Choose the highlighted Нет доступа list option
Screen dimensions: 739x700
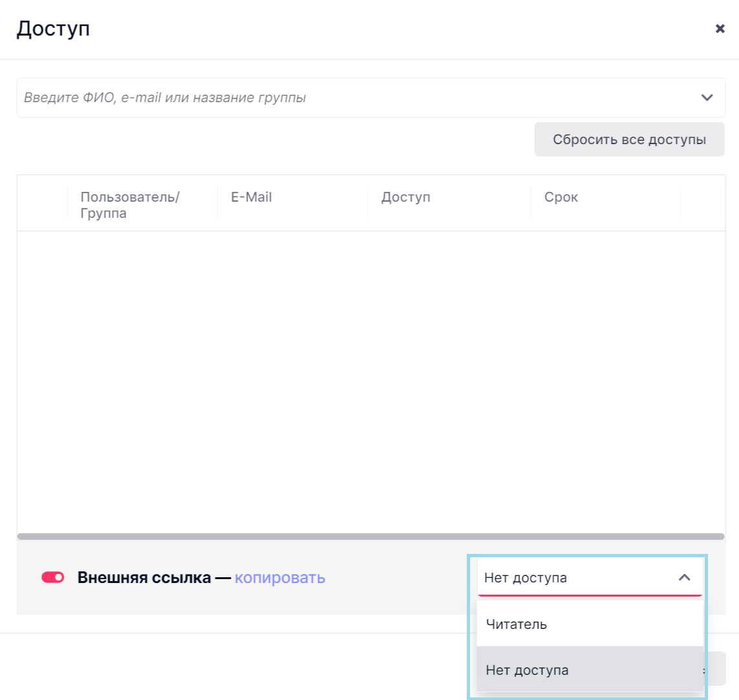(x=527, y=670)
